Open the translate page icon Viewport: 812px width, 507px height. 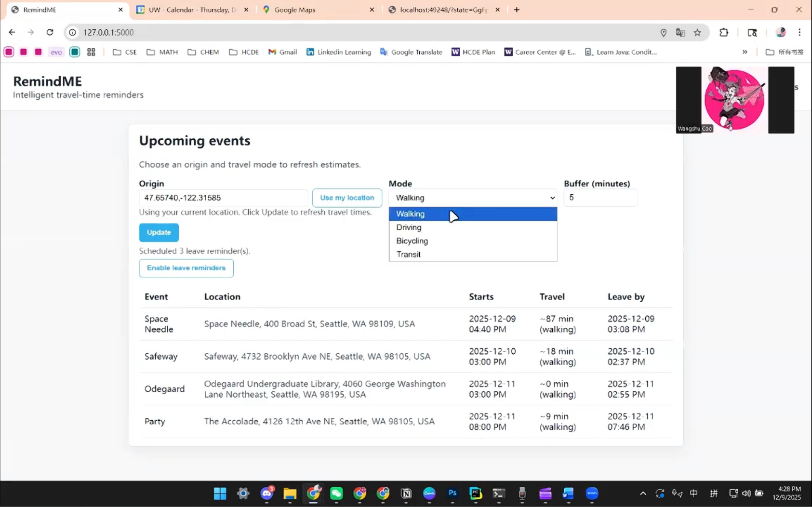[x=680, y=32]
